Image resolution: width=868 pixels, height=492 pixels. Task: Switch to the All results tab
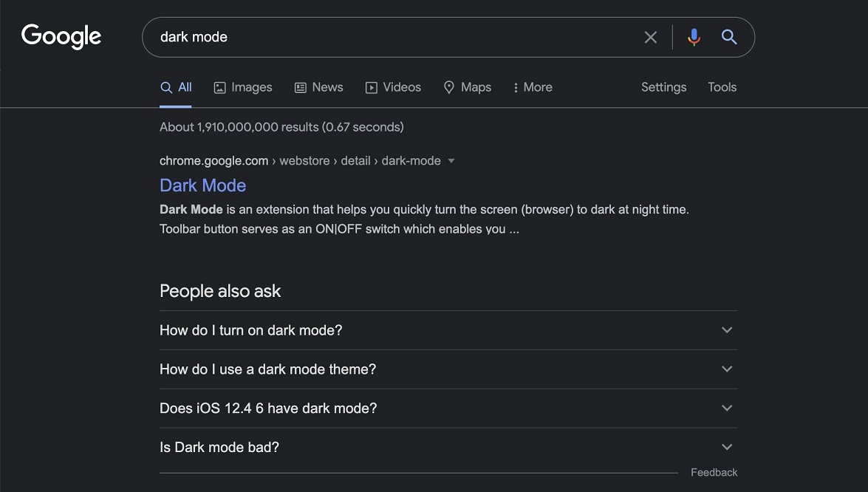point(176,86)
